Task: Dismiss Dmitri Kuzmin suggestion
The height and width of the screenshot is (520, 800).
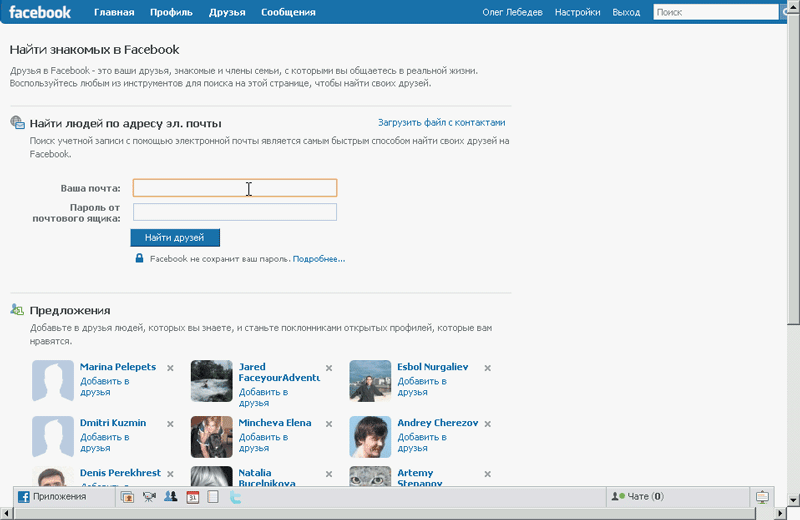Action: tap(170, 424)
